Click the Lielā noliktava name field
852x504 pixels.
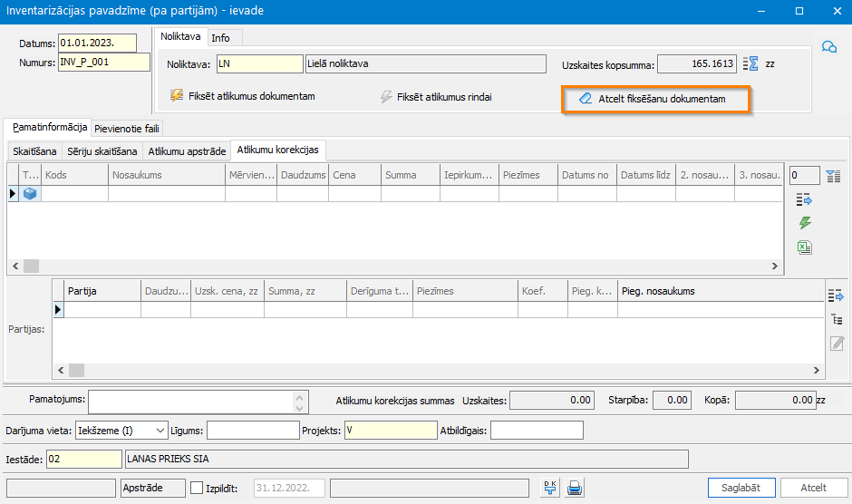(x=425, y=63)
